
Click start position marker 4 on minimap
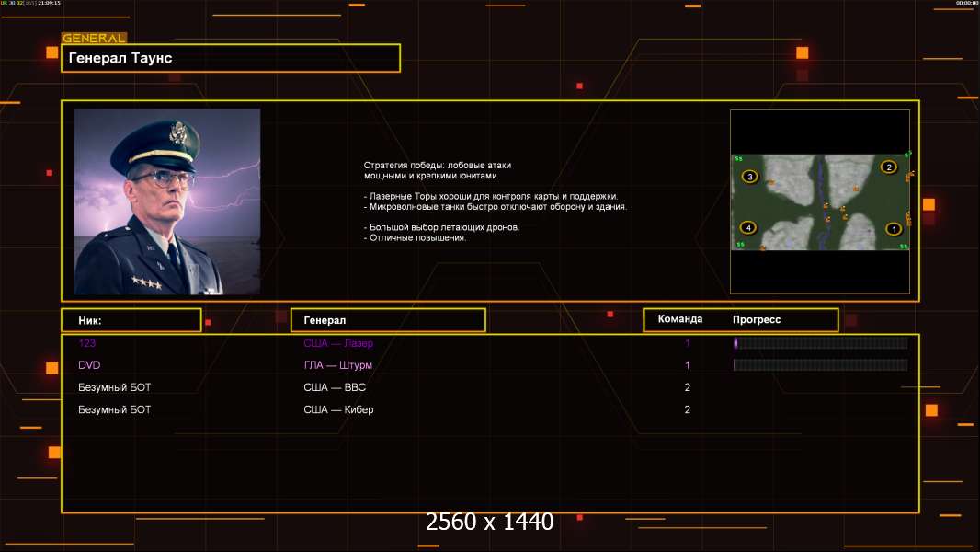point(748,227)
